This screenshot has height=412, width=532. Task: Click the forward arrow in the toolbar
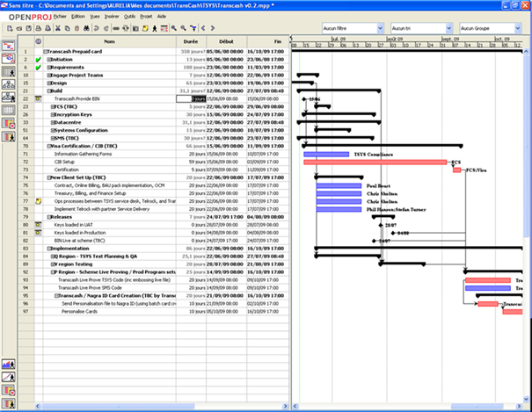tap(213, 28)
